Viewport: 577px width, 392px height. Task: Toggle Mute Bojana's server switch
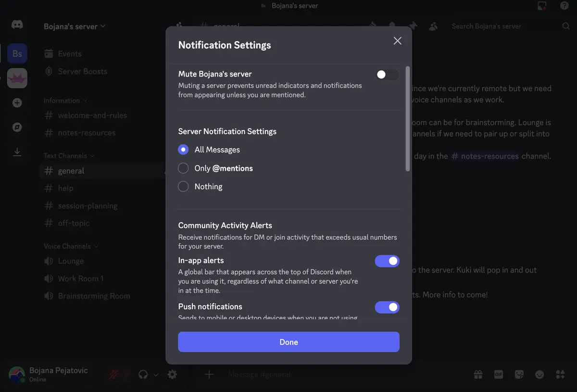click(x=387, y=75)
